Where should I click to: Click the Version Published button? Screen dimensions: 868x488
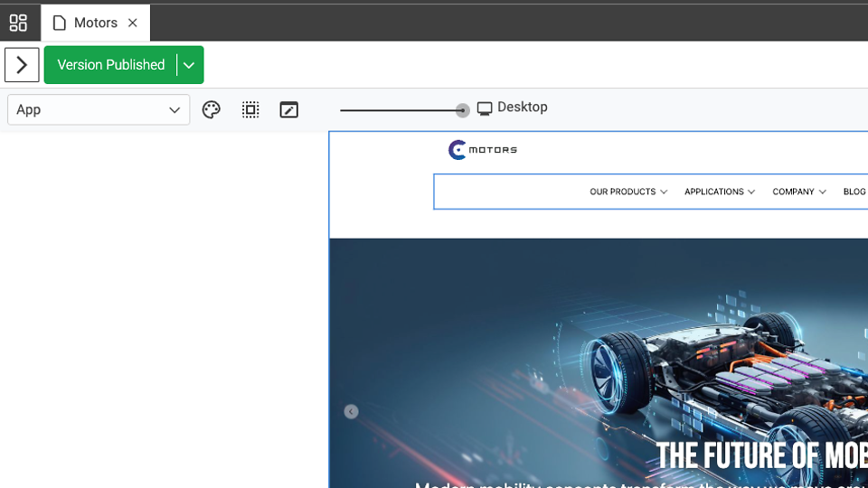tap(110, 65)
